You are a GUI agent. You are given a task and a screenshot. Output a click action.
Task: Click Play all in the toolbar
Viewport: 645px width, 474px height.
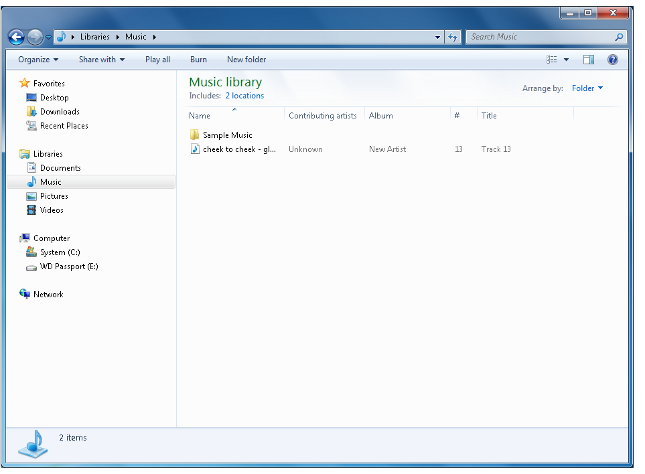pos(158,60)
